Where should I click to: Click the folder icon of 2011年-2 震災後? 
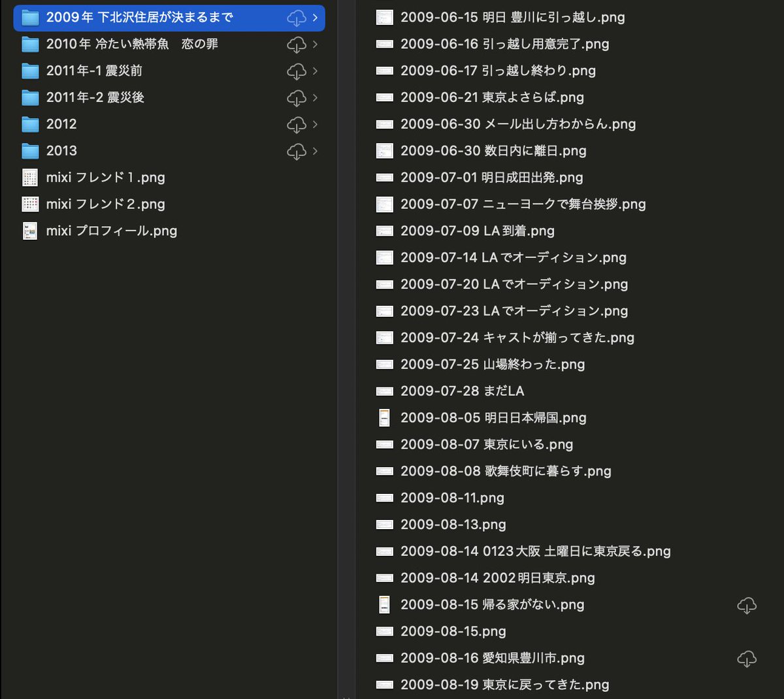30,98
